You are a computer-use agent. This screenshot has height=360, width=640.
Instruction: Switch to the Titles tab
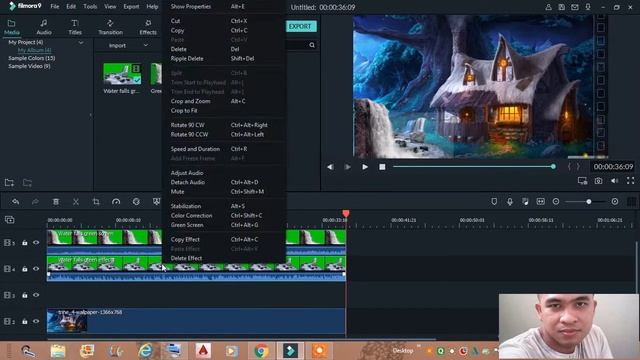coord(75,27)
